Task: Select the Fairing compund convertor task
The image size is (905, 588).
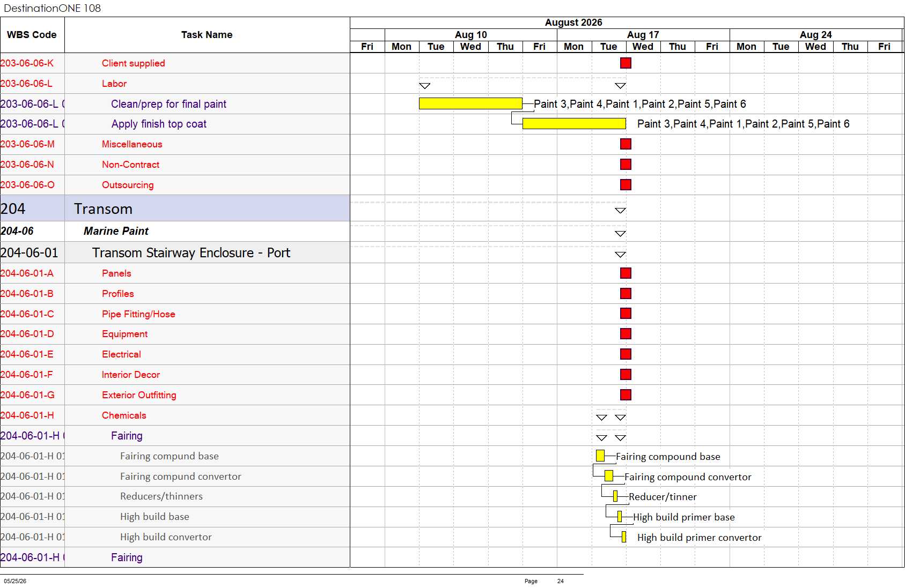Action: tap(175, 477)
